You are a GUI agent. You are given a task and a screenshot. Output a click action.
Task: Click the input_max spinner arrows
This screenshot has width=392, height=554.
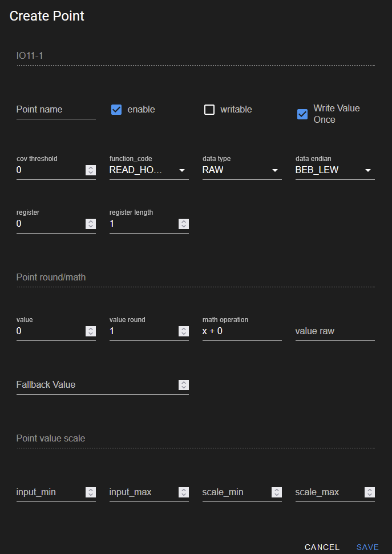pos(184,492)
